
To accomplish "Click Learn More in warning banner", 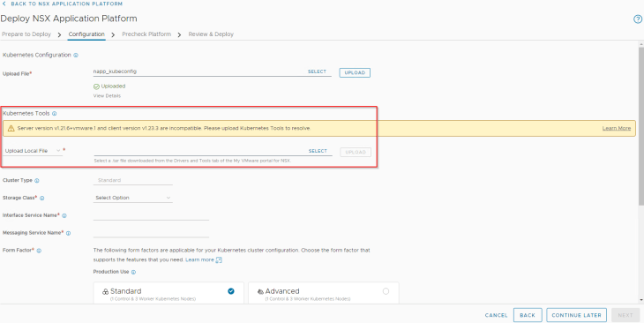I will coord(617,128).
